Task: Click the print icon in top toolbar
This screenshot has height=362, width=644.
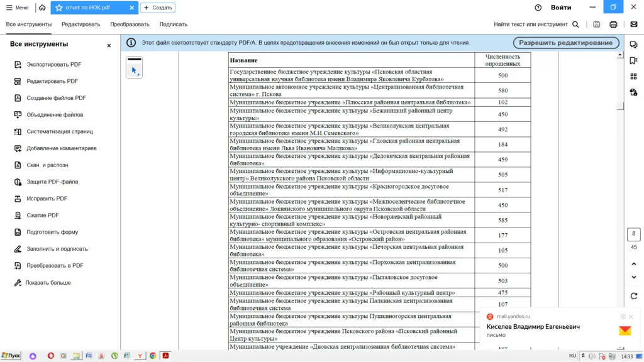Action: click(x=613, y=25)
